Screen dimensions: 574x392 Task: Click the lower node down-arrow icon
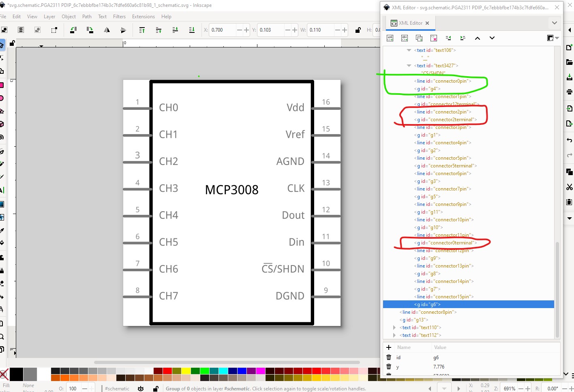(492, 38)
